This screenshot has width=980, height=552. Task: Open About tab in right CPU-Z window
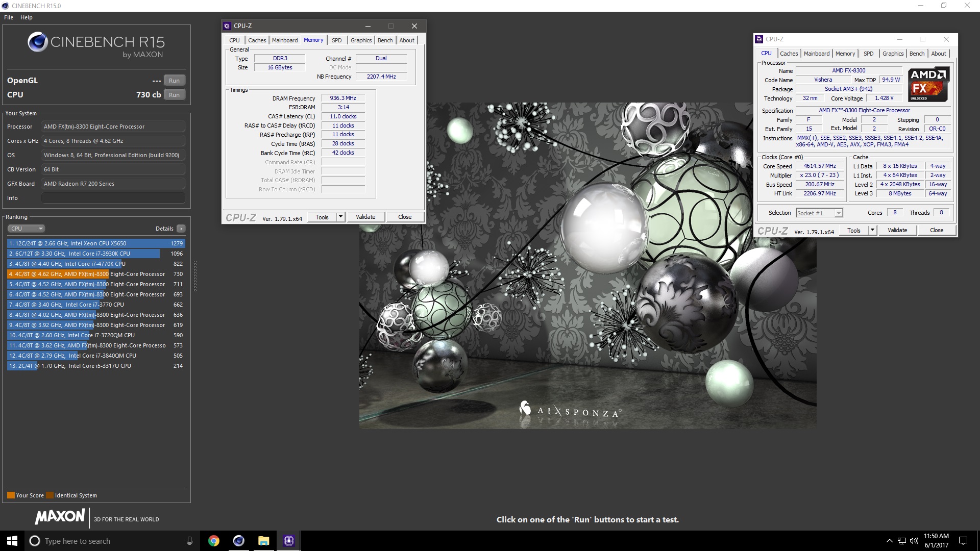939,54
